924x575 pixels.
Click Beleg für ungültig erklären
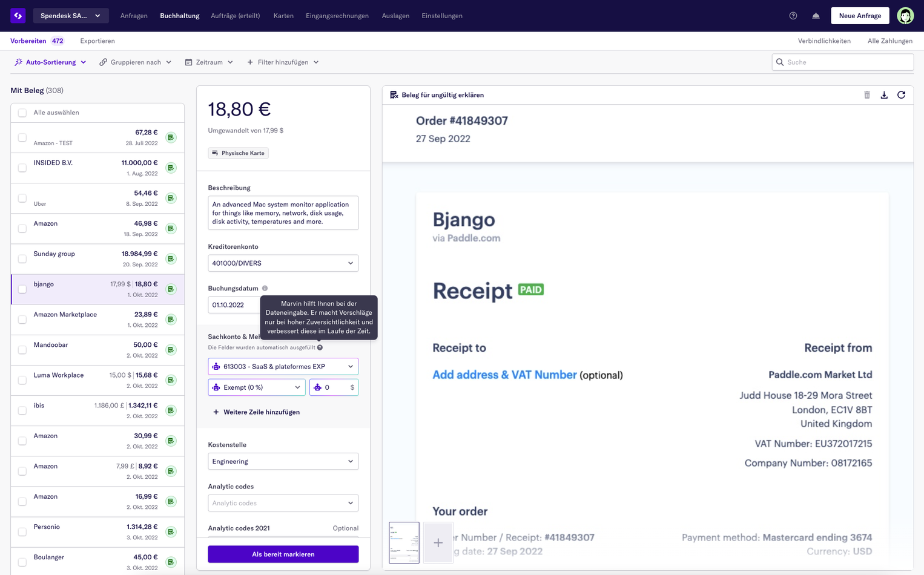pyautogui.click(x=437, y=95)
